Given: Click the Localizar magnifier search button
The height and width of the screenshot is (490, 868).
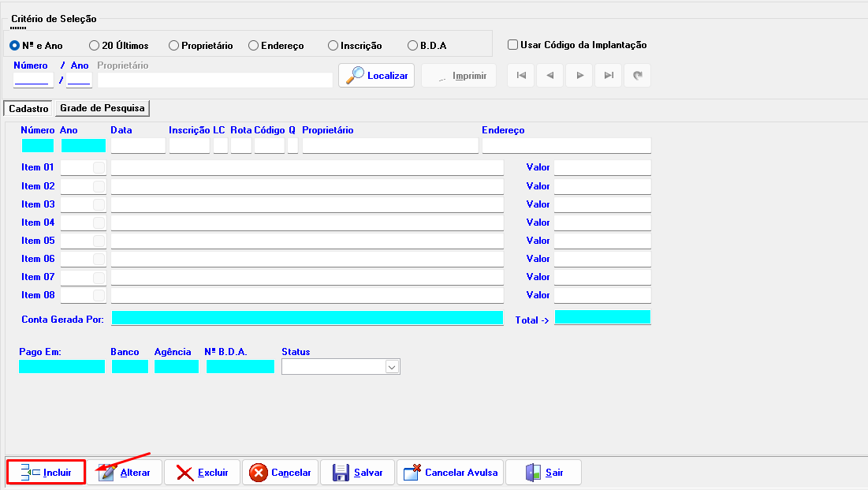Looking at the screenshot, I should [376, 76].
